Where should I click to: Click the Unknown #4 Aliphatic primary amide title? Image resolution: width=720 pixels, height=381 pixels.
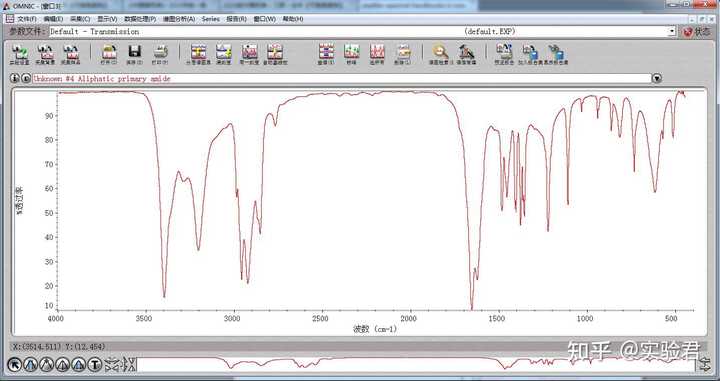point(101,78)
